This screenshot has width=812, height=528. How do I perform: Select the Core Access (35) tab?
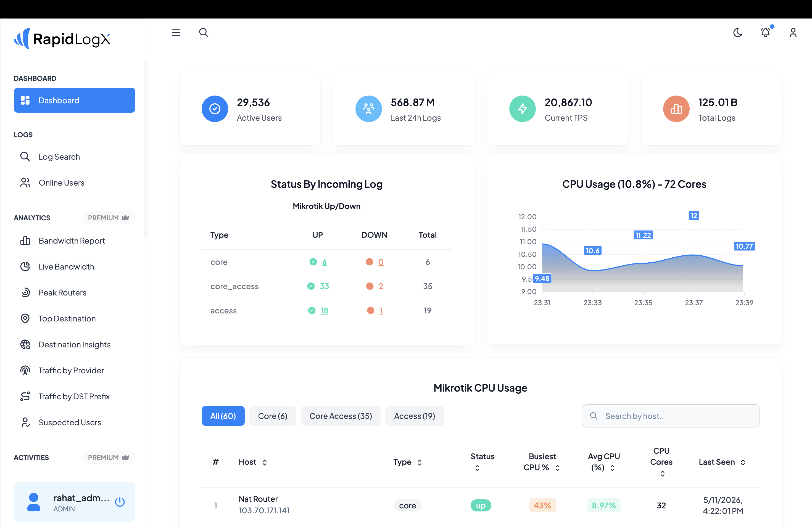(341, 416)
